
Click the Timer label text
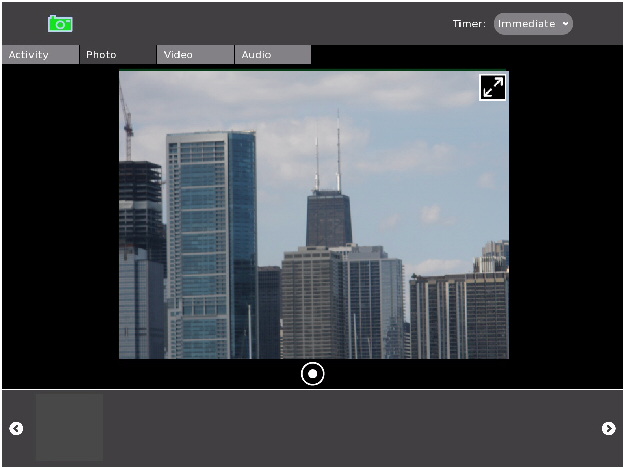469,24
